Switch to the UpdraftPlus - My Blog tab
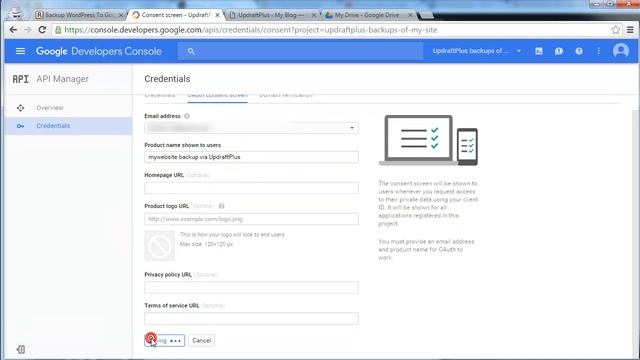 [x=272, y=15]
